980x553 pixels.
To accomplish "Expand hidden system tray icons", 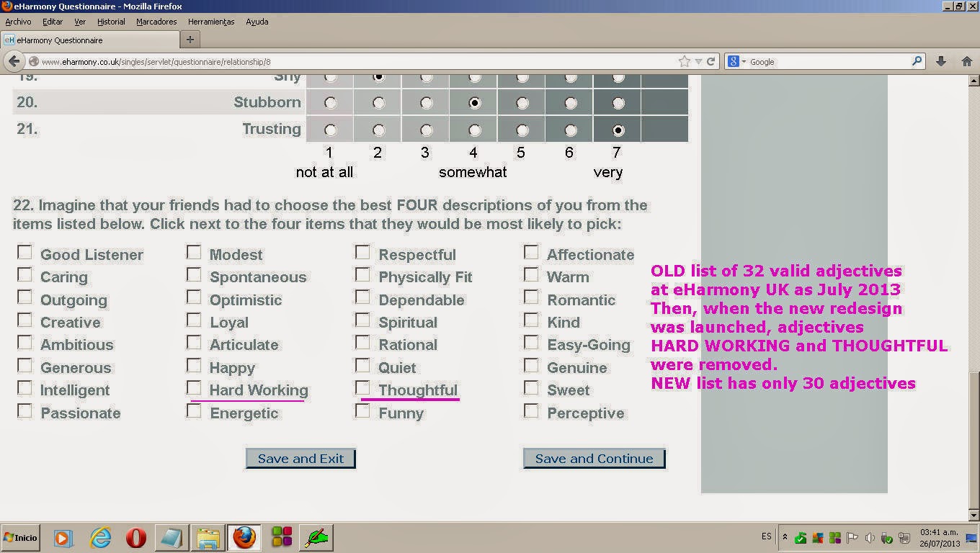I will [785, 538].
